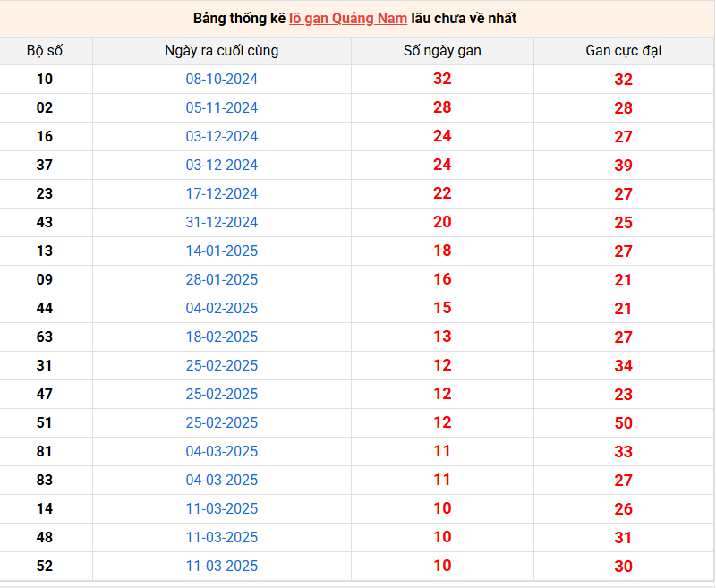Click the "Ngày ra cuối cùng" column header

pos(222,51)
